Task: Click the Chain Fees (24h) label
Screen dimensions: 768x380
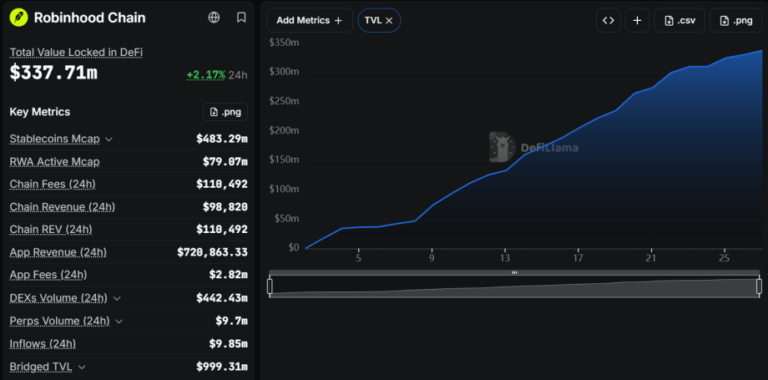Action: click(53, 185)
